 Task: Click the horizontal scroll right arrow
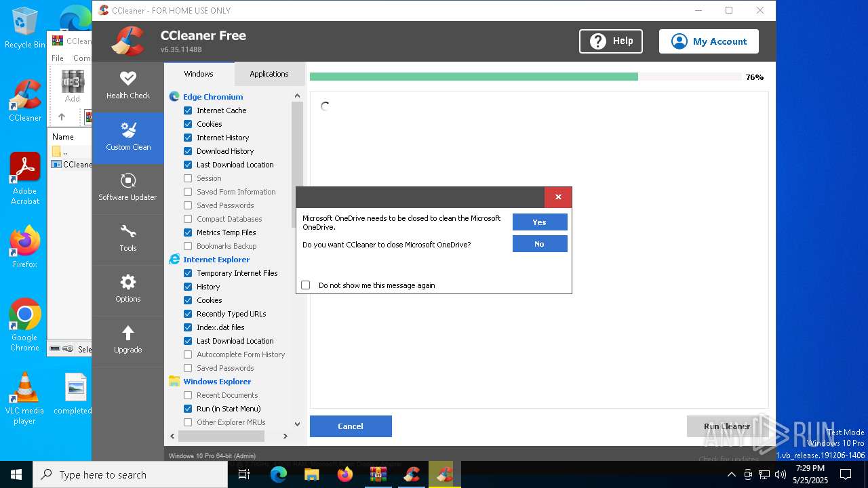[286, 436]
